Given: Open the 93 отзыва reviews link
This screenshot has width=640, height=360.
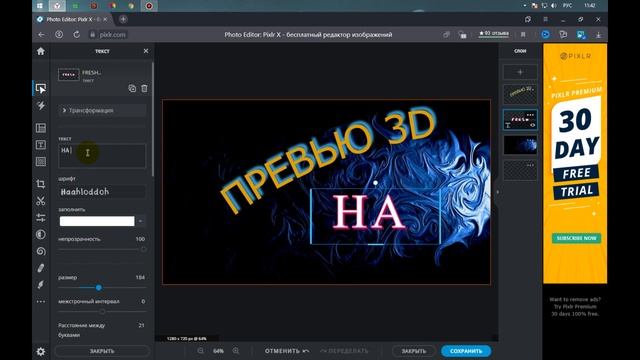Looking at the screenshot, I should (x=493, y=33).
